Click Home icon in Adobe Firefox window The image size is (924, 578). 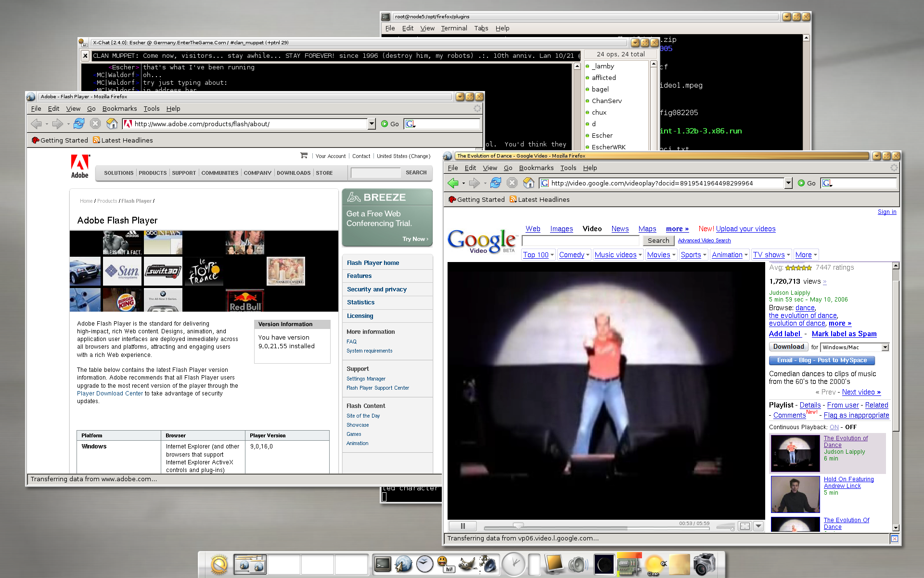click(112, 124)
